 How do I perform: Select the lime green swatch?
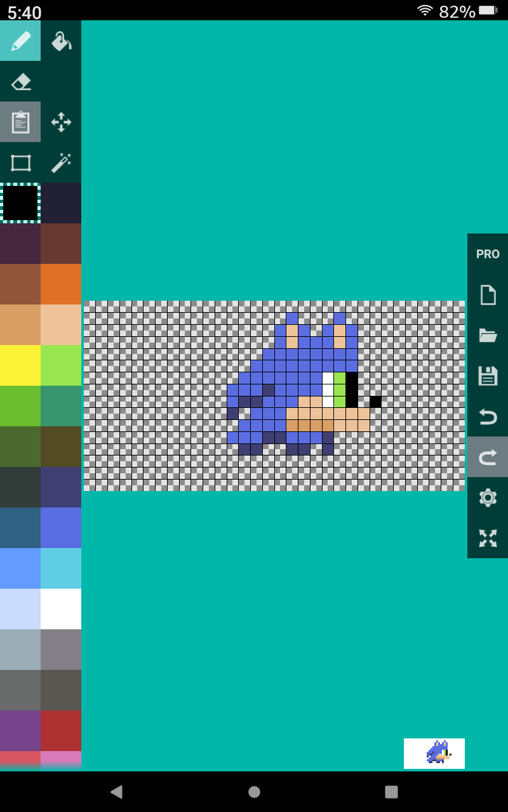[x=61, y=365]
